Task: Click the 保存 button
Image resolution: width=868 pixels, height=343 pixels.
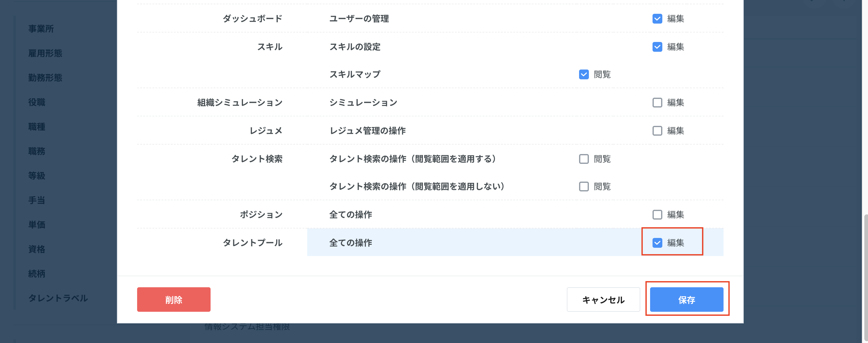Action: [x=687, y=300]
